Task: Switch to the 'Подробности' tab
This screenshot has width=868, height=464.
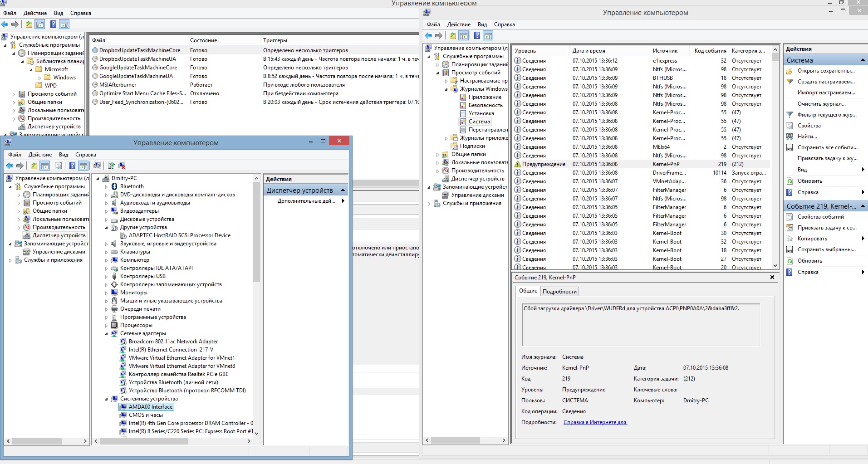Action: (x=559, y=292)
